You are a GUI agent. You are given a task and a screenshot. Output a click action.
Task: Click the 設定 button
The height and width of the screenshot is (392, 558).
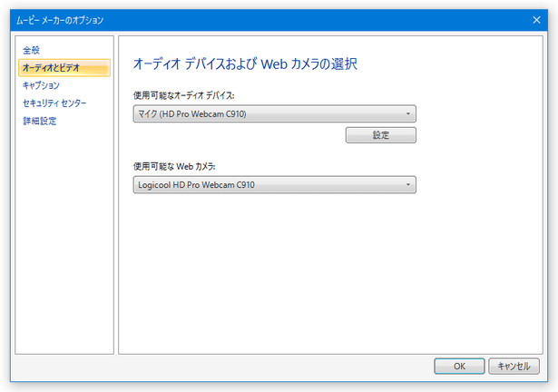tap(380, 135)
